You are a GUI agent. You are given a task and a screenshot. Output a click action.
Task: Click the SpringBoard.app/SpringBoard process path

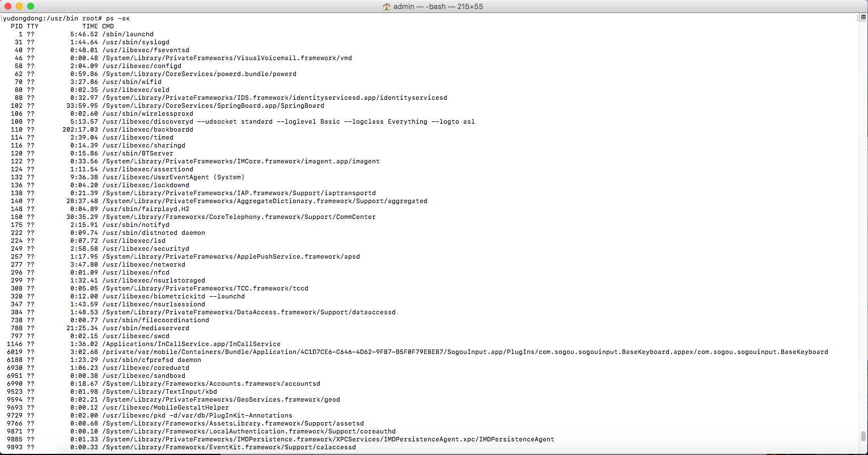213,106
